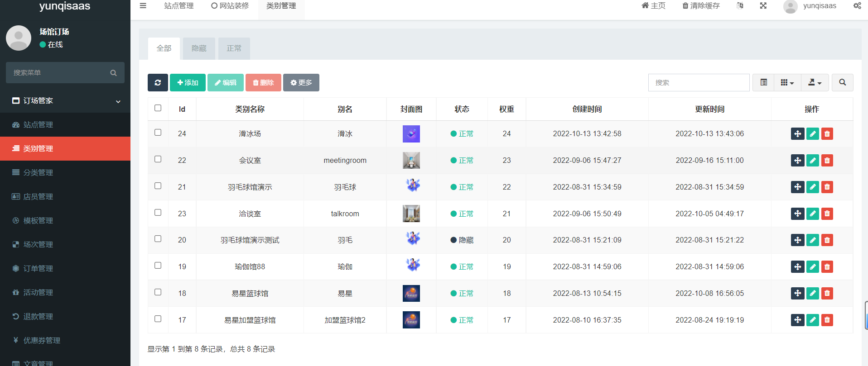868x366 pixels.
Task: Click green edit icon for row 滑冰场
Action: pyautogui.click(x=813, y=133)
